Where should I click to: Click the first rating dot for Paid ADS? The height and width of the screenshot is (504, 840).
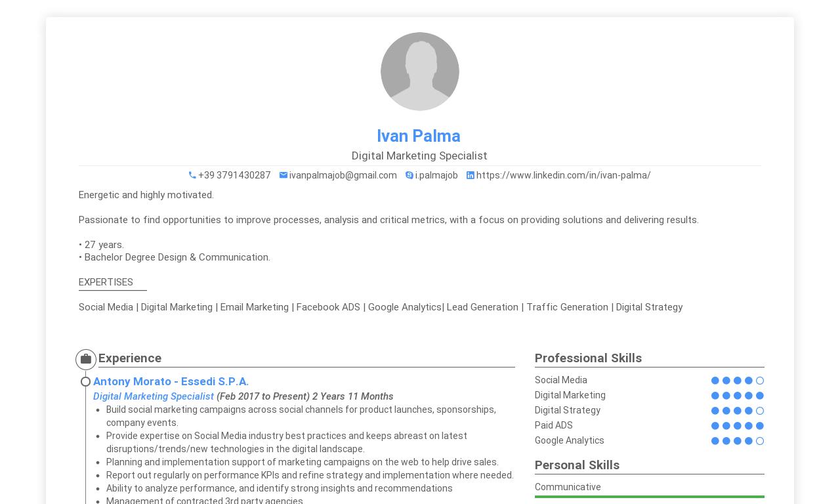pos(715,426)
